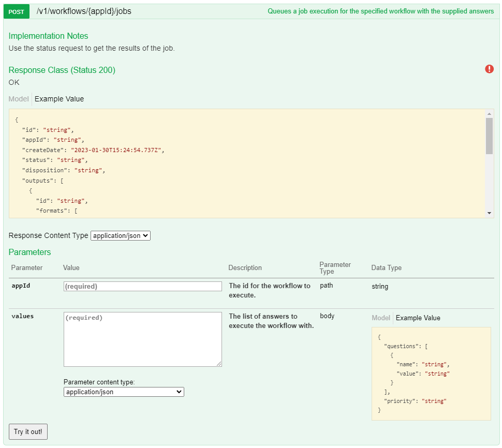502x448 pixels.
Task: Click the POST method badge
Action: click(16, 11)
